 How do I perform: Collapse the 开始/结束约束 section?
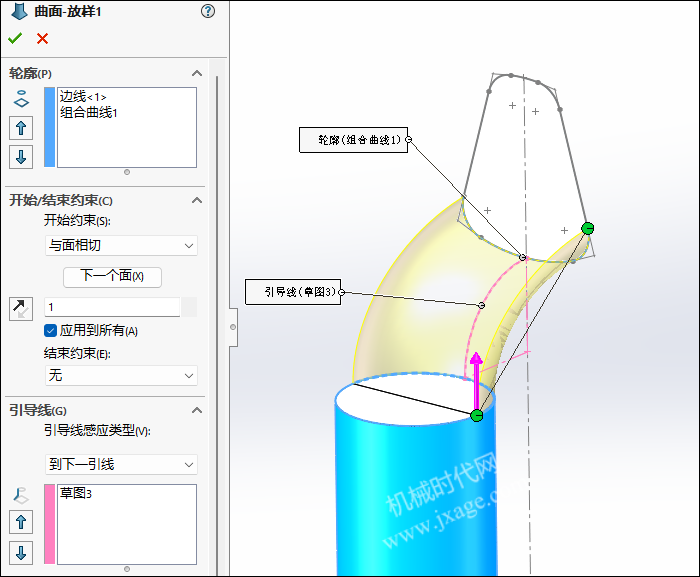click(197, 200)
